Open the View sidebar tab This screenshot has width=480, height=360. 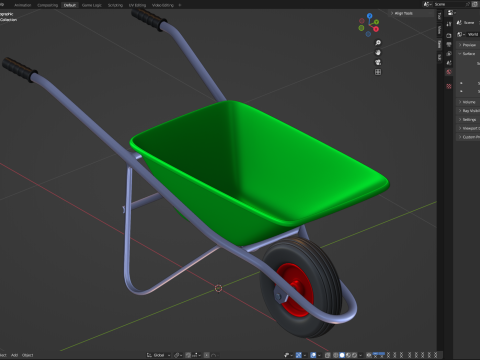coord(439,30)
